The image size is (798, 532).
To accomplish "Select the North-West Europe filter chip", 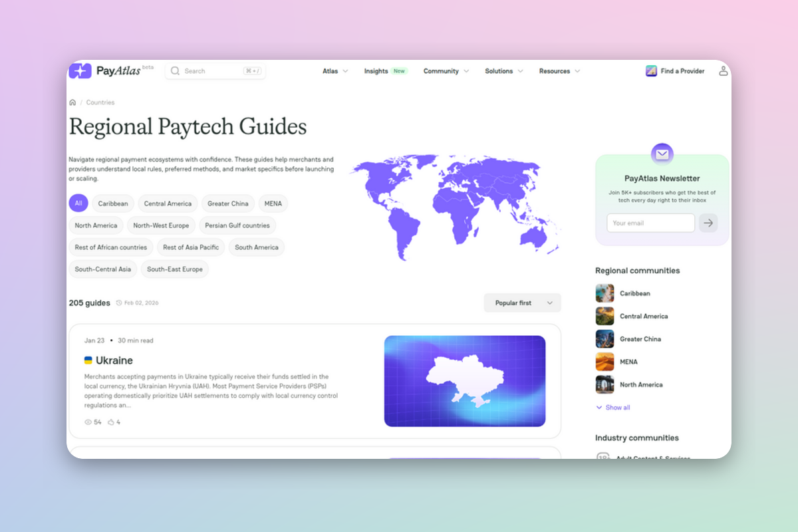I will (161, 225).
